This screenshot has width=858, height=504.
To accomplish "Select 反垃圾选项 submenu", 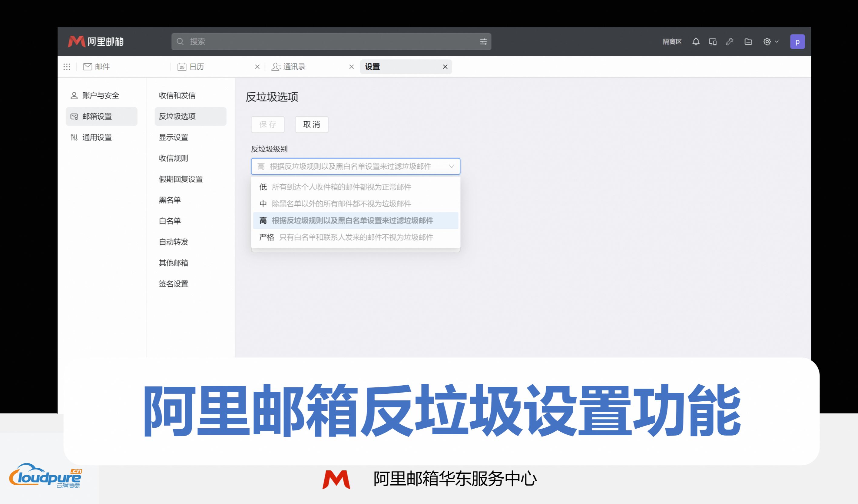I will (x=190, y=117).
